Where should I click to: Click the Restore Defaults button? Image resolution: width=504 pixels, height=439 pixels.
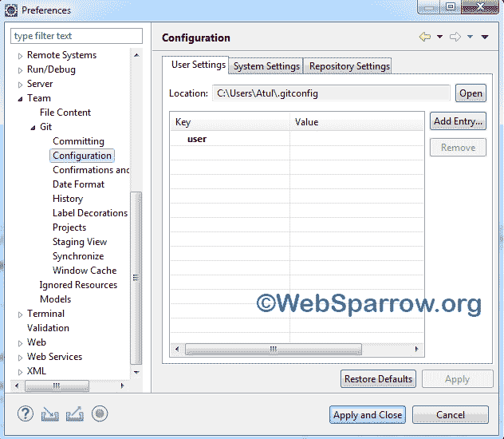coord(378,379)
